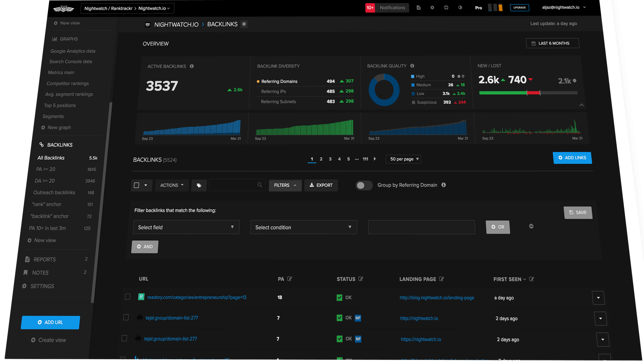644x361 pixels.
Task: Click the SAVE filter button
Action: (578, 213)
